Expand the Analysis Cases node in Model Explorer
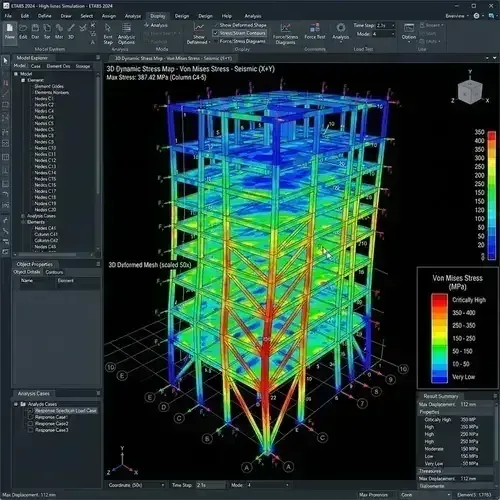Viewport: 500px width, 500px height. (23, 216)
